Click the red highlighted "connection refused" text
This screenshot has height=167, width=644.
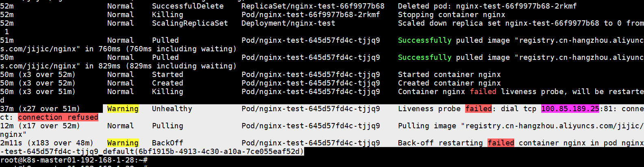pyautogui.click(x=58, y=117)
